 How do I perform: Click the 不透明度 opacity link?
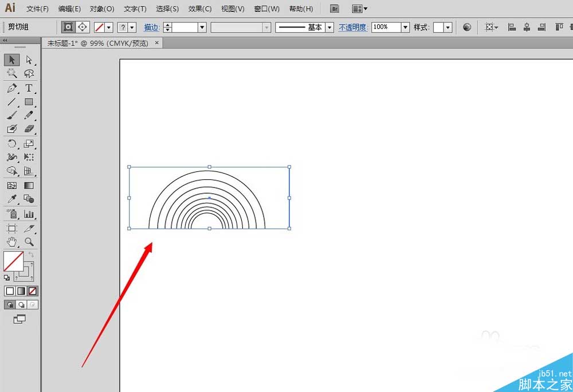click(353, 27)
